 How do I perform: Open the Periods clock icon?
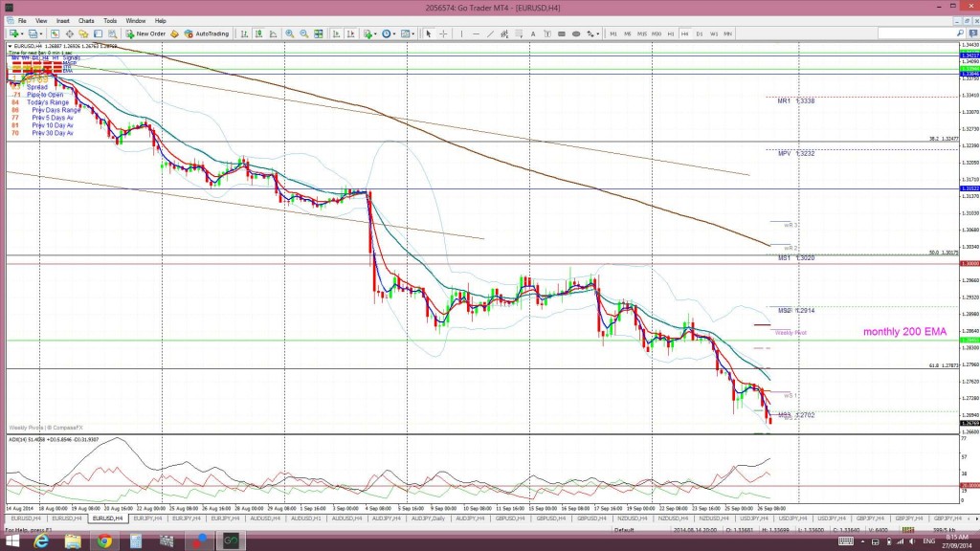[387, 33]
